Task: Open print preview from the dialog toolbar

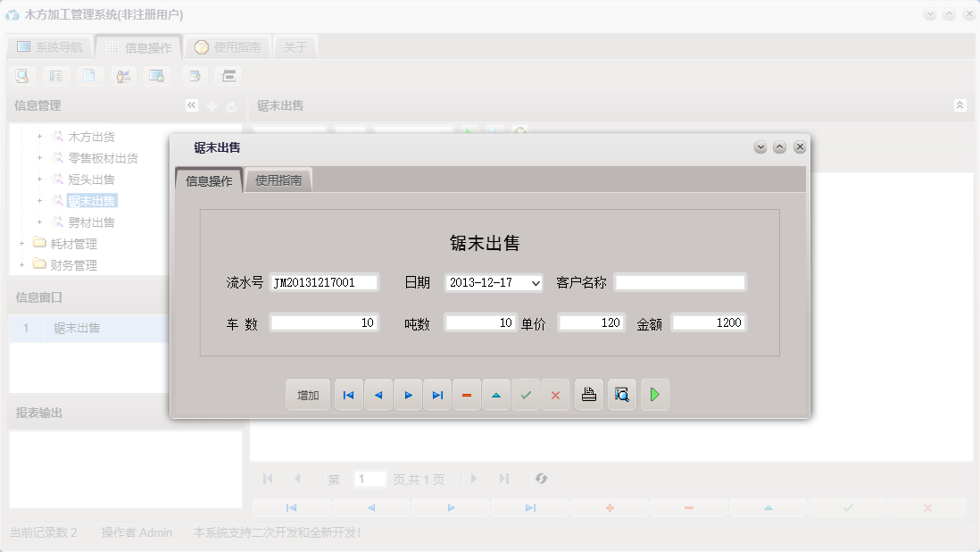Action: [x=621, y=394]
